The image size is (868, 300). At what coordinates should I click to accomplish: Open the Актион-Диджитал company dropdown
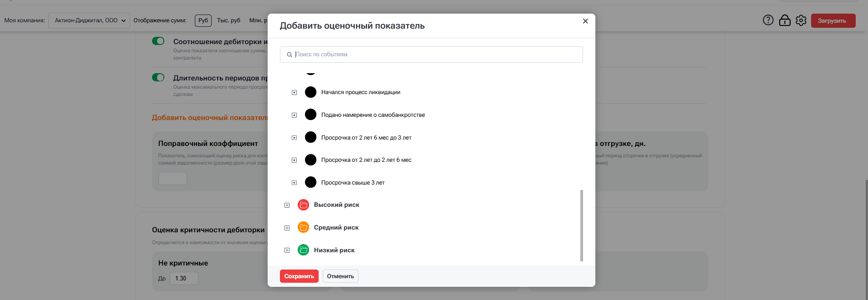pyautogui.click(x=89, y=20)
